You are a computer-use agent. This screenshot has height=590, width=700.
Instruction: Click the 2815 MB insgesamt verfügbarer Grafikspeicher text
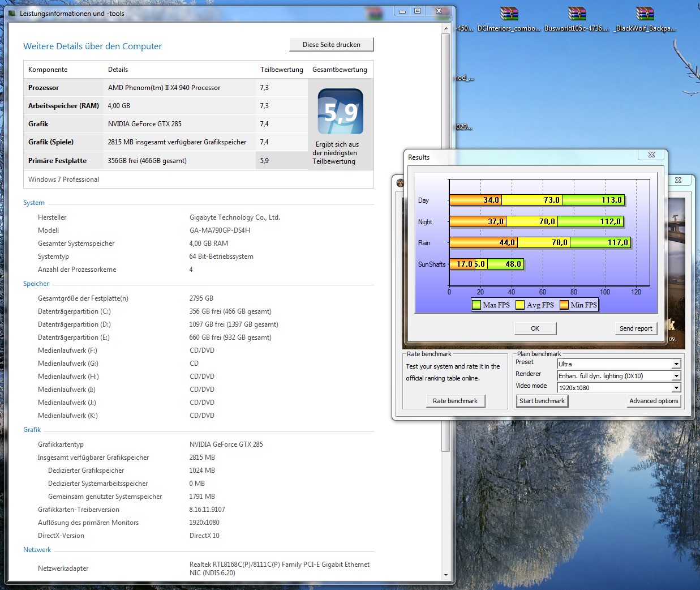[x=177, y=142]
